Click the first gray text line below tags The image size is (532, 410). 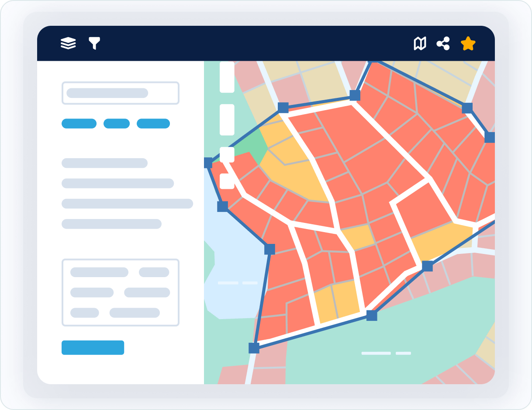[104, 163]
